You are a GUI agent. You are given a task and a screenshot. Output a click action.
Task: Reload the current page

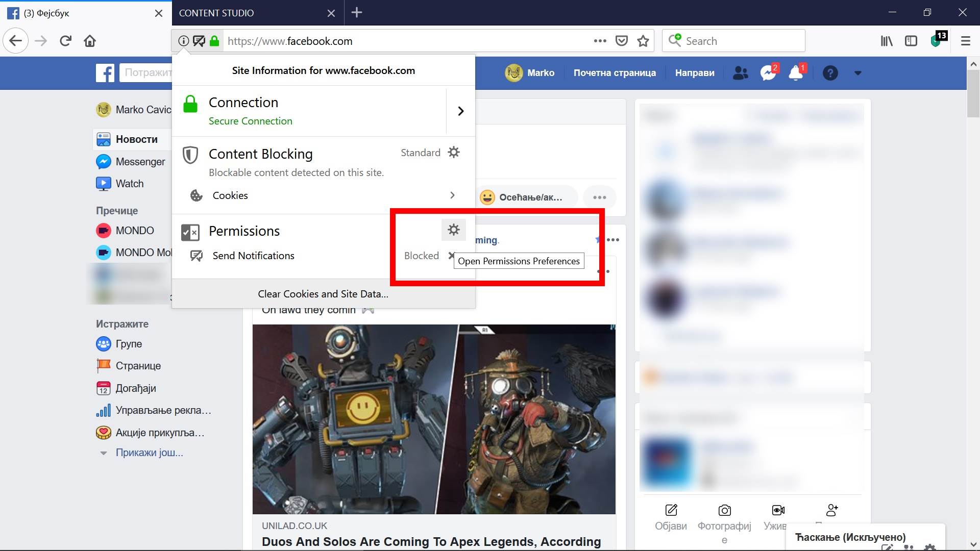[65, 41]
